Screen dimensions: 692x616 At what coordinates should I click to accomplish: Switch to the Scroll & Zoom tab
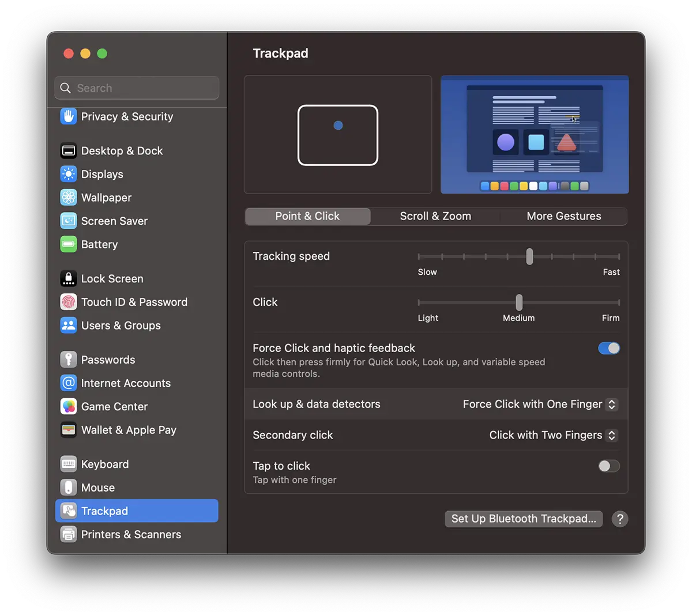[435, 216]
